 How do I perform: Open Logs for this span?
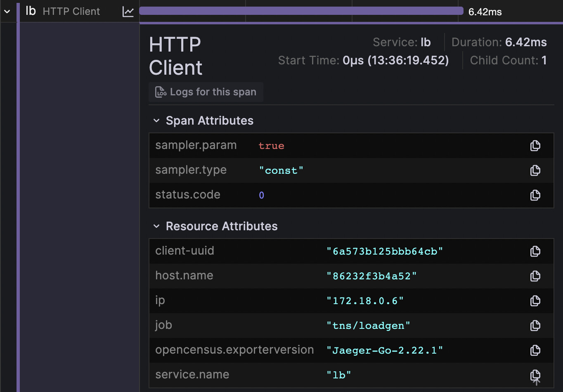(x=206, y=92)
